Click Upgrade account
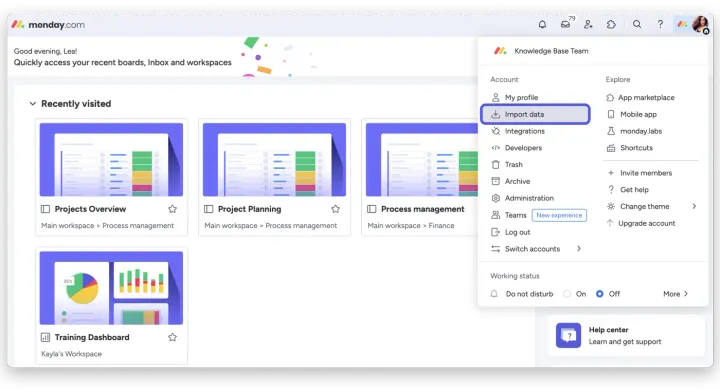Image resolution: width=720 pixels, height=392 pixels. (x=641, y=223)
